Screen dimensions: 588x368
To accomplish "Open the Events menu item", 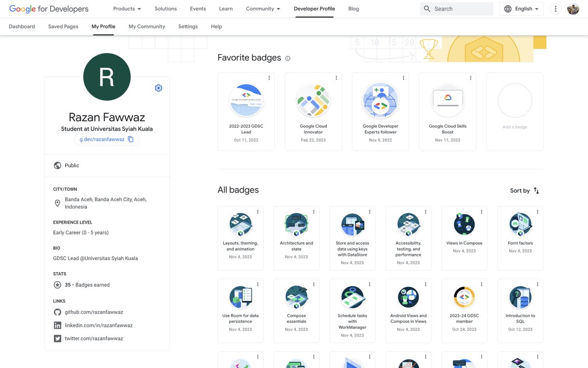I will (x=198, y=9).
